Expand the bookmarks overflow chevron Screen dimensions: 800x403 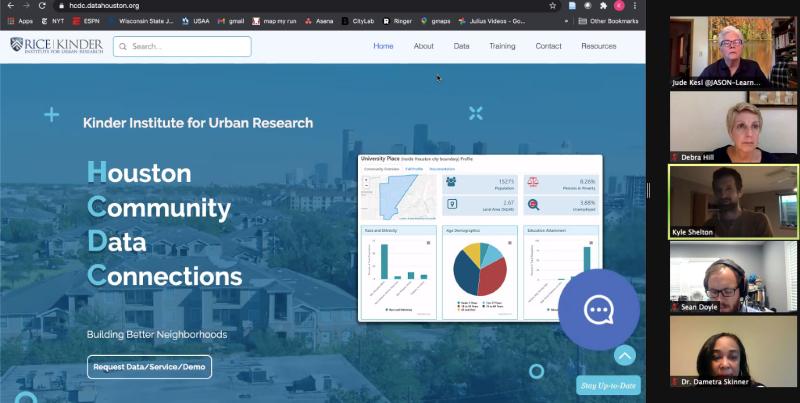[566, 21]
